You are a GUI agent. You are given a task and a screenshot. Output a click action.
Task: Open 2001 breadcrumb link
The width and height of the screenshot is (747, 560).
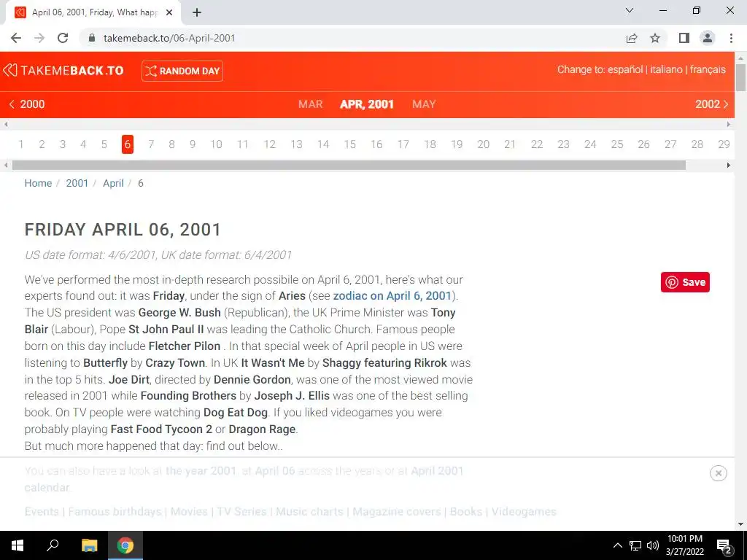click(x=77, y=183)
